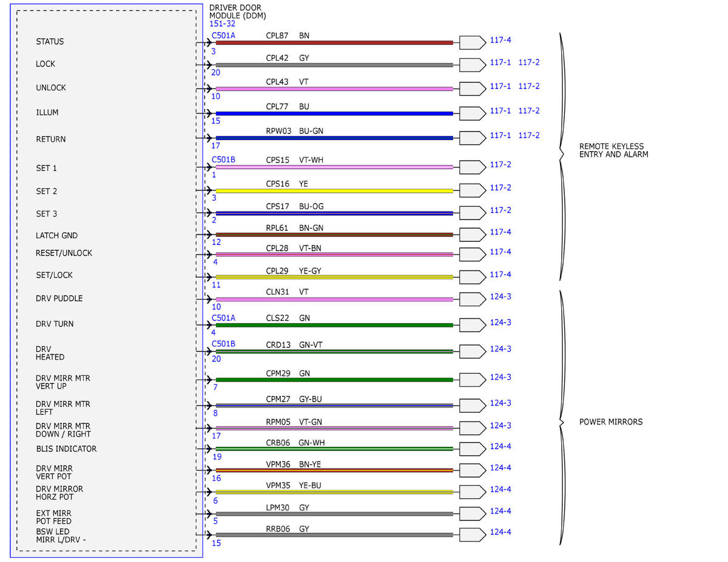Click the off-page connector for CRD13 wire
728x562 pixels.
click(x=472, y=351)
